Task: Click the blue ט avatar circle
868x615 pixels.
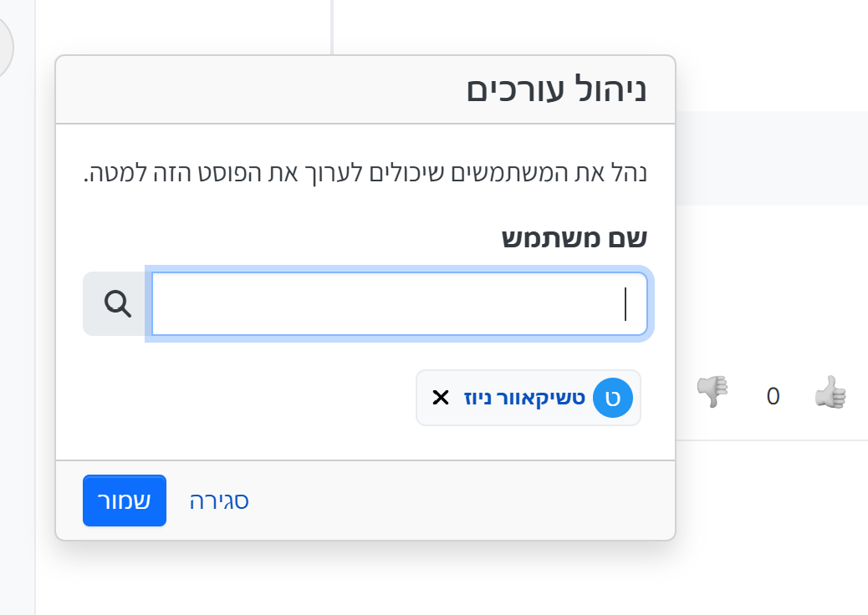Action: click(x=613, y=398)
